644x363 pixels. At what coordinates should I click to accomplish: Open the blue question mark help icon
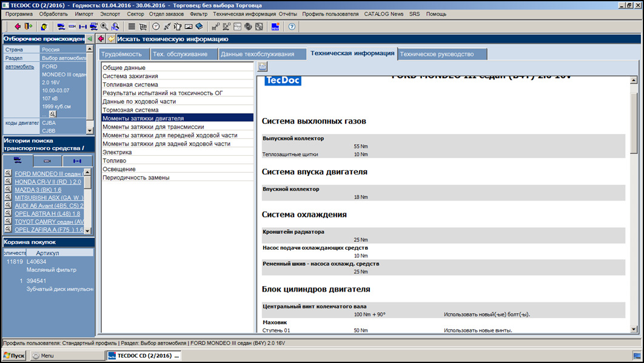tap(292, 27)
